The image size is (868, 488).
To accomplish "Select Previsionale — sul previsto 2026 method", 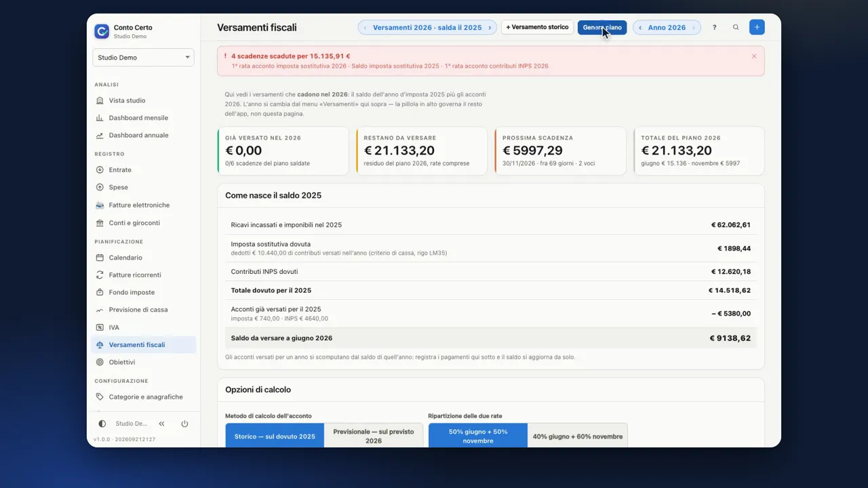I will tap(374, 436).
